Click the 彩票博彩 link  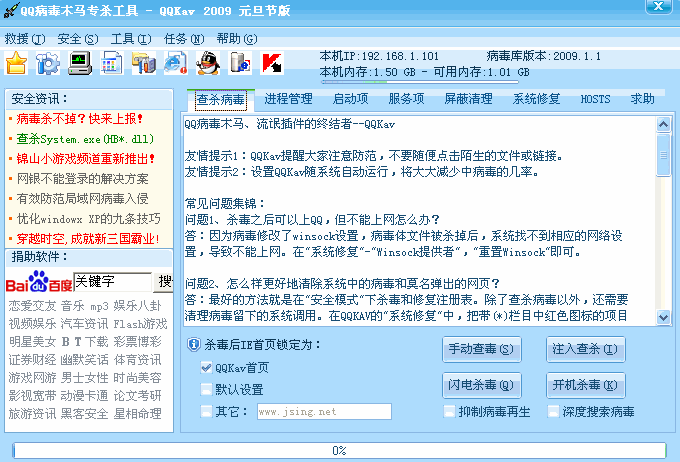point(137,342)
